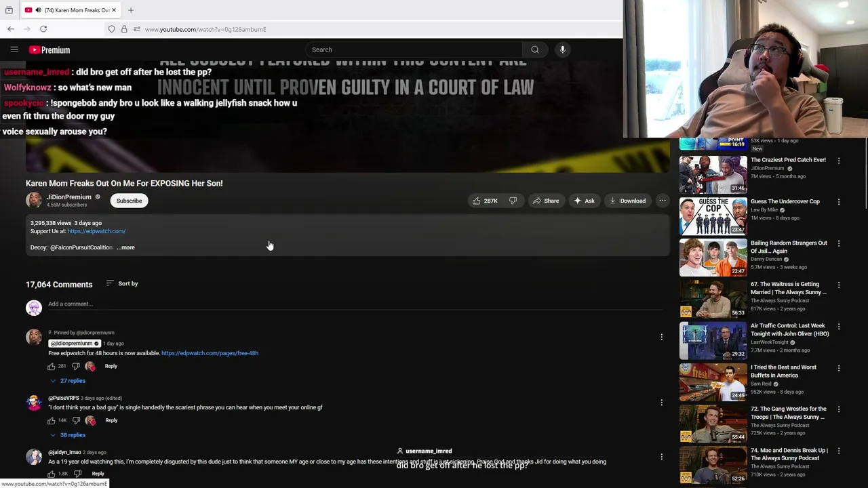Like the @jaidyn_lmao comment

pos(52,474)
